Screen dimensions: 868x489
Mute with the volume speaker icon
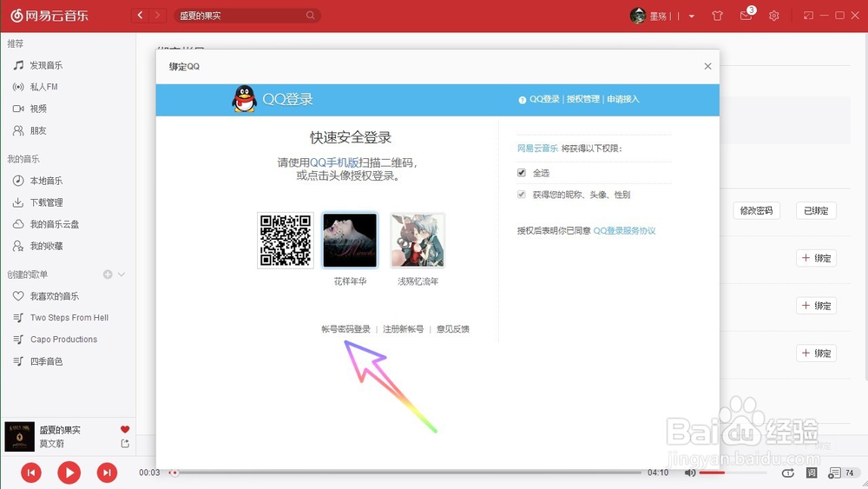pyautogui.click(x=690, y=473)
